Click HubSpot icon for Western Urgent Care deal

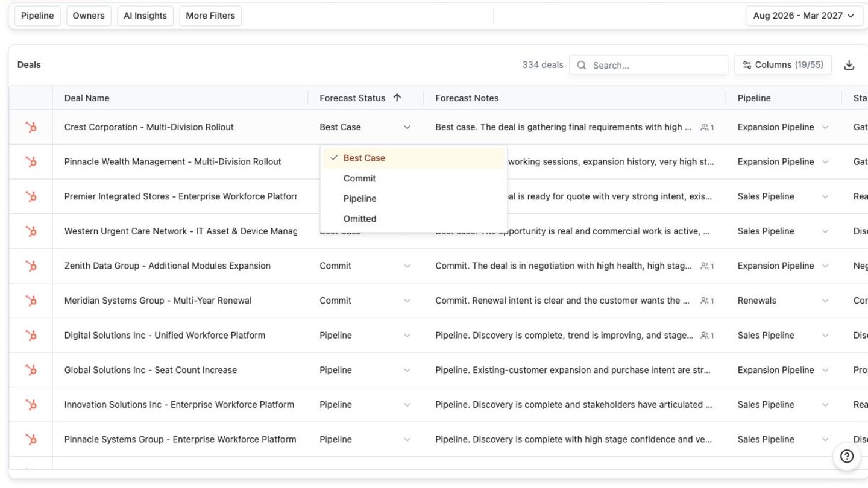31,231
